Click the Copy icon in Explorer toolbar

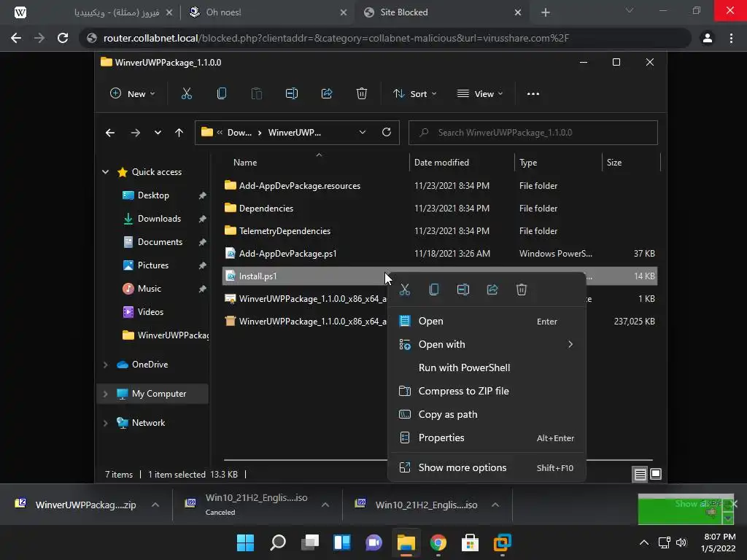click(222, 94)
